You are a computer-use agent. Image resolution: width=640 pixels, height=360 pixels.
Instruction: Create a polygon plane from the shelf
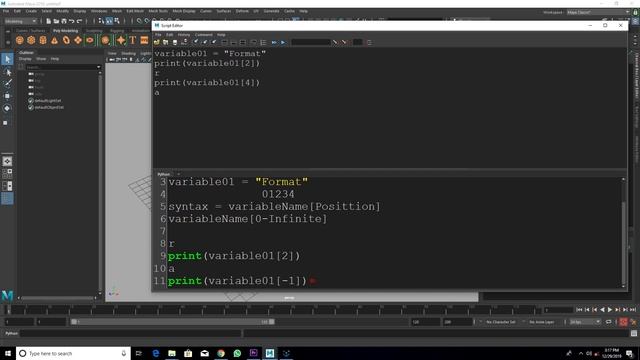pyautogui.click(x=78, y=40)
